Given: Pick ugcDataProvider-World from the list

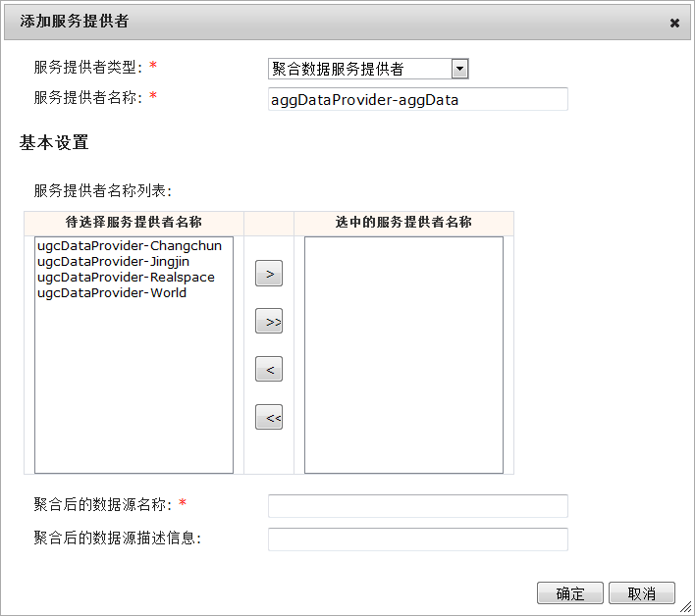Looking at the screenshot, I should point(112,293).
